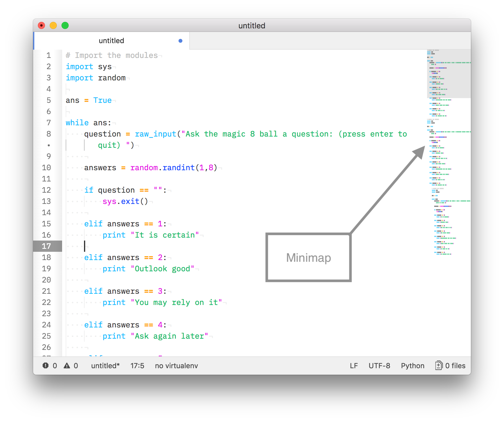Click line number 17 in the gutter
The height and width of the screenshot is (422, 504).
(x=46, y=246)
